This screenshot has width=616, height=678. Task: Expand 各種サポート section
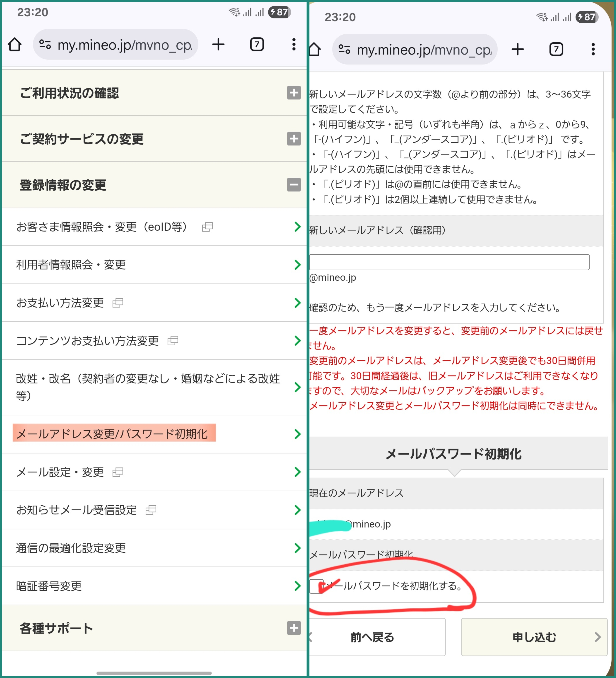[x=294, y=628]
